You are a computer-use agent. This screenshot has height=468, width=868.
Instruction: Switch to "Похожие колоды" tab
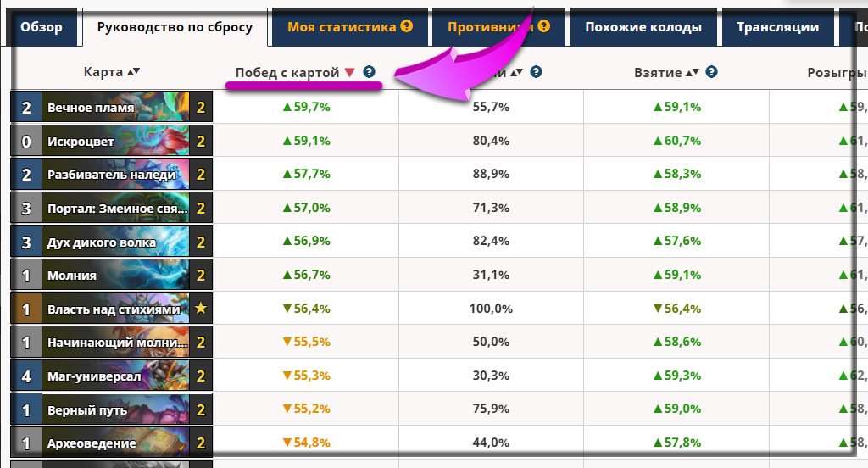643,27
